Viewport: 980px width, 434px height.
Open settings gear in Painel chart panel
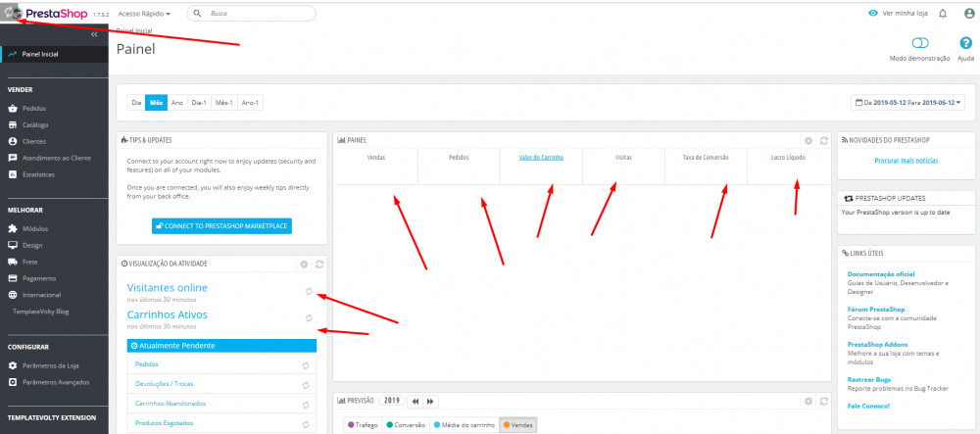pyautogui.click(x=808, y=141)
